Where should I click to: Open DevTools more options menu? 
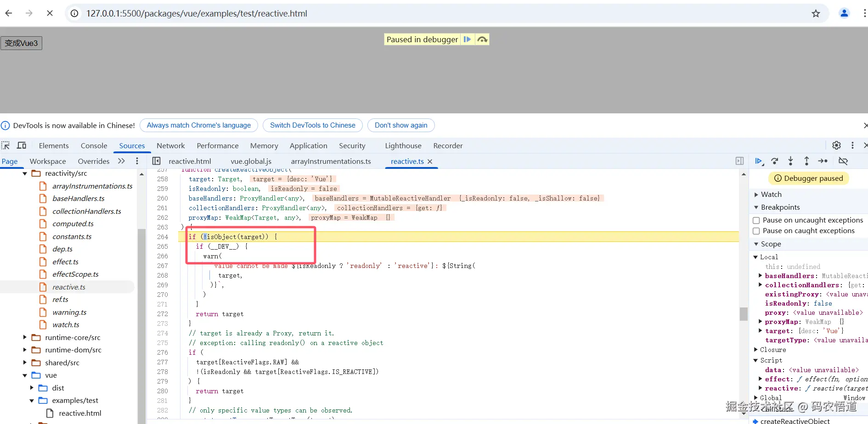coord(852,145)
